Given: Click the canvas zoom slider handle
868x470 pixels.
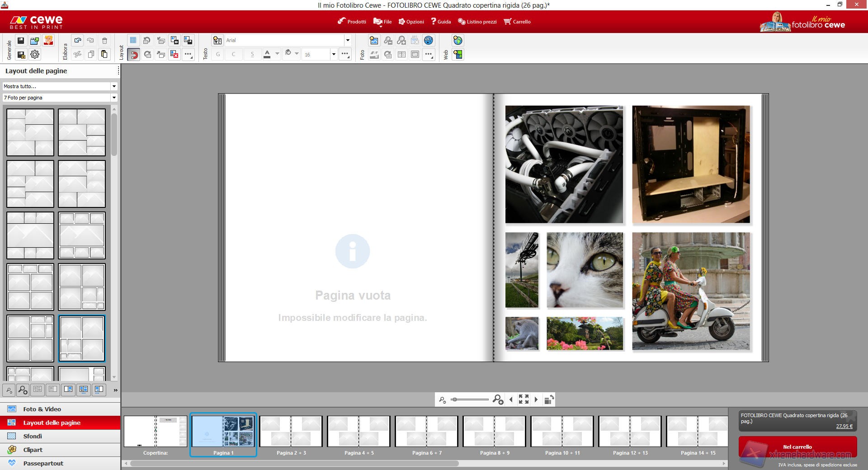Looking at the screenshot, I should coord(454,399).
